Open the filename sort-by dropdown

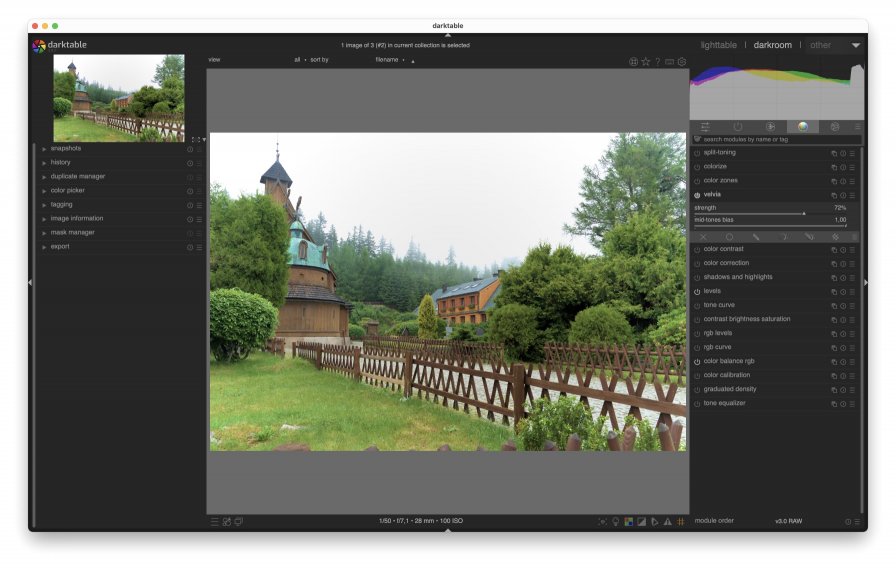pyautogui.click(x=389, y=60)
